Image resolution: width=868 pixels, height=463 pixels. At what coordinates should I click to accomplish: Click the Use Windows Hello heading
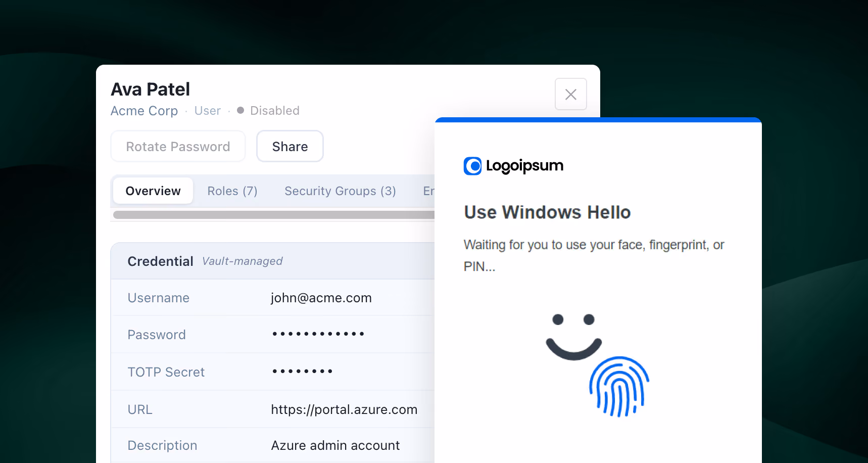pos(547,212)
